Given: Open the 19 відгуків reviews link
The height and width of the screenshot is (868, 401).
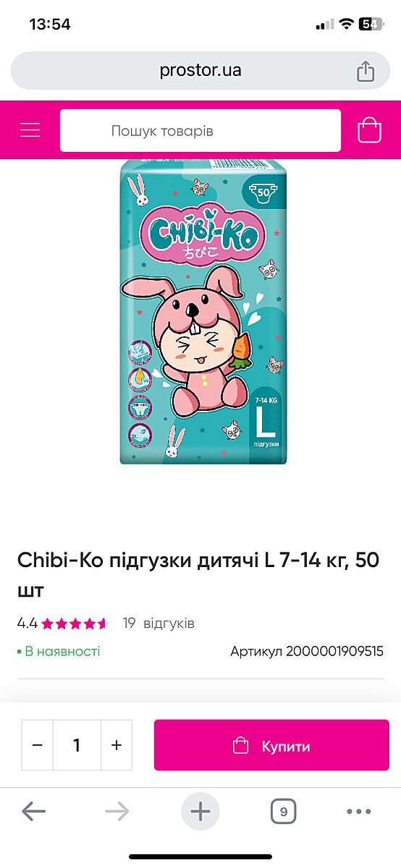Looking at the screenshot, I should click(x=159, y=623).
